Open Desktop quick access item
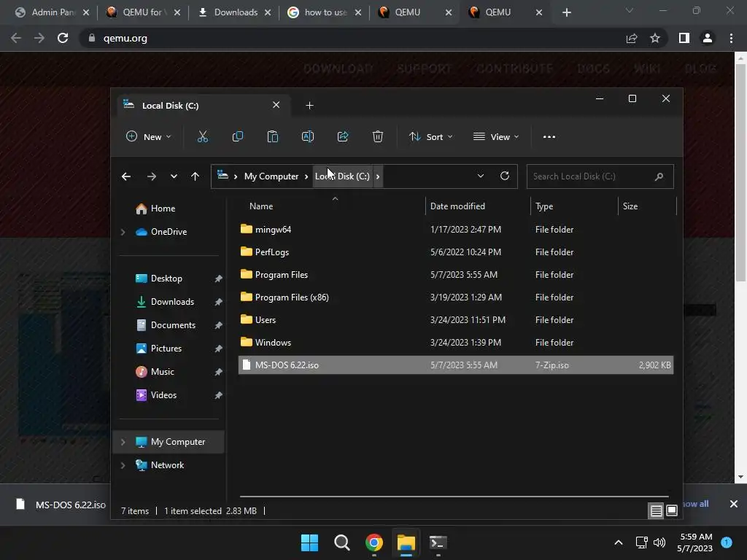Image resolution: width=747 pixels, height=560 pixels. pyautogui.click(x=166, y=279)
